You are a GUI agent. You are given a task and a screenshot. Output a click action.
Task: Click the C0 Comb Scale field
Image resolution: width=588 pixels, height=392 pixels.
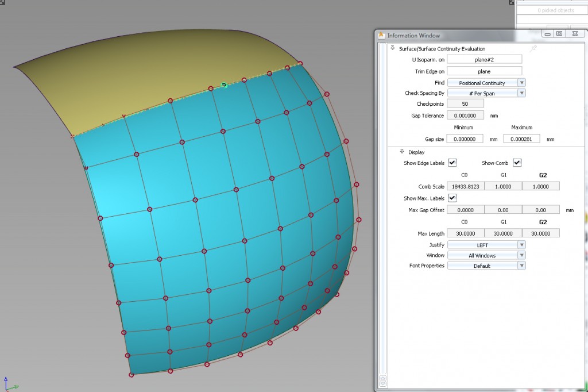coord(466,186)
